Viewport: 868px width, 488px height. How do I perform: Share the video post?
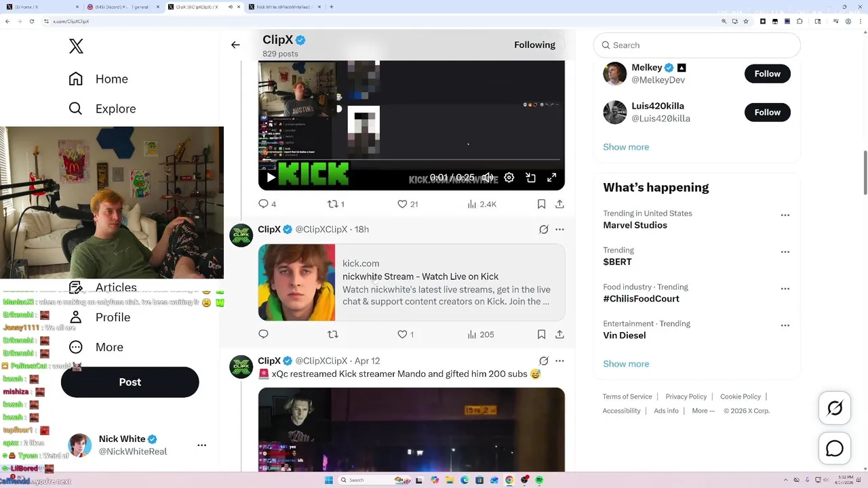tap(559, 204)
